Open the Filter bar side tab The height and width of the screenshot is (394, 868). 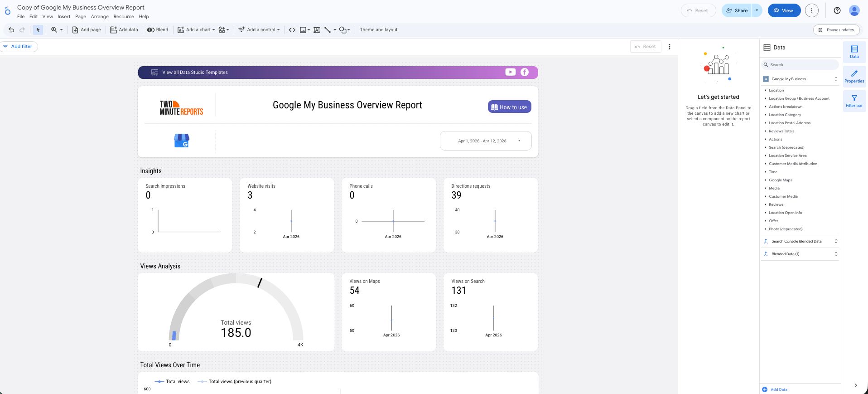click(854, 101)
